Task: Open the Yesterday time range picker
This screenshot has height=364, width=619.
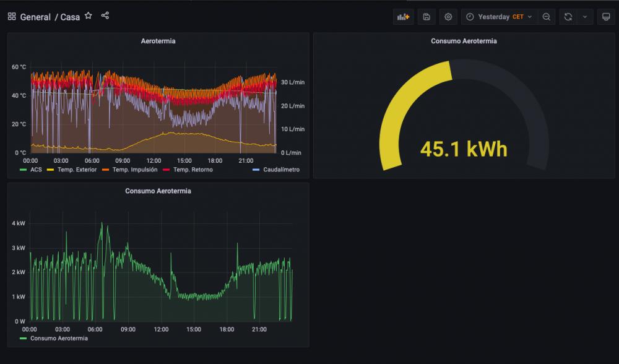Action: coord(499,17)
